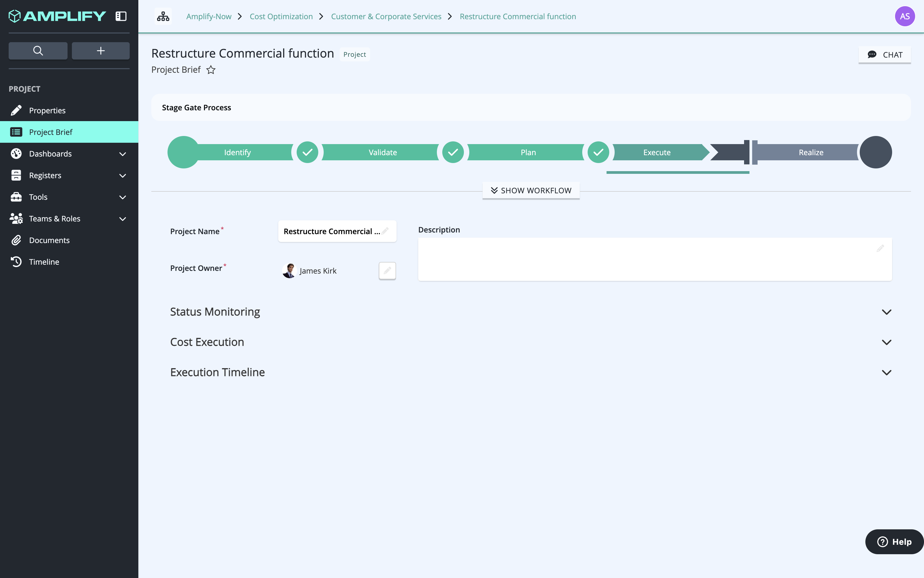This screenshot has height=578, width=924.
Task: Click the Amplify logo
Action: (57, 16)
